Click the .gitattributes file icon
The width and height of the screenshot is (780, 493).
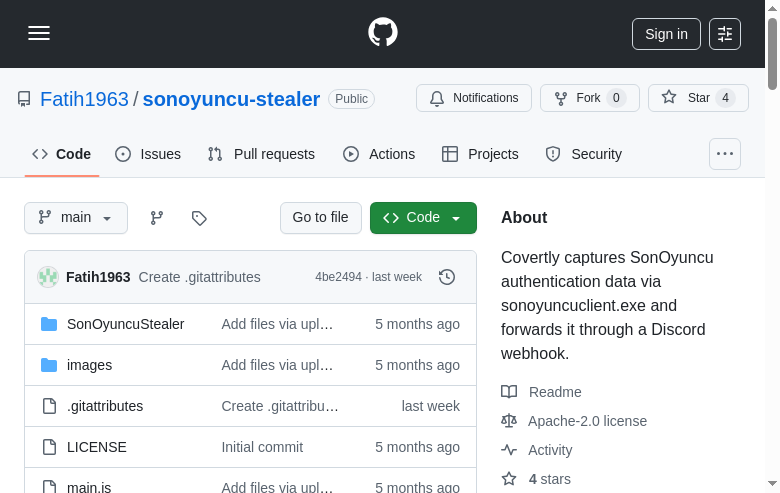(x=49, y=406)
